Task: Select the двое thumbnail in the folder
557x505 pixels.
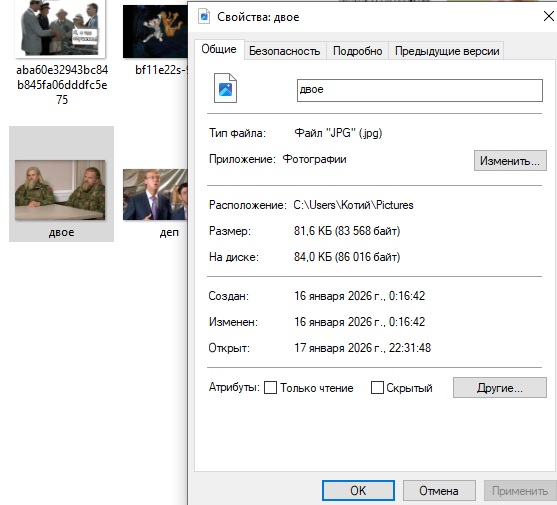Action: [60, 190]
